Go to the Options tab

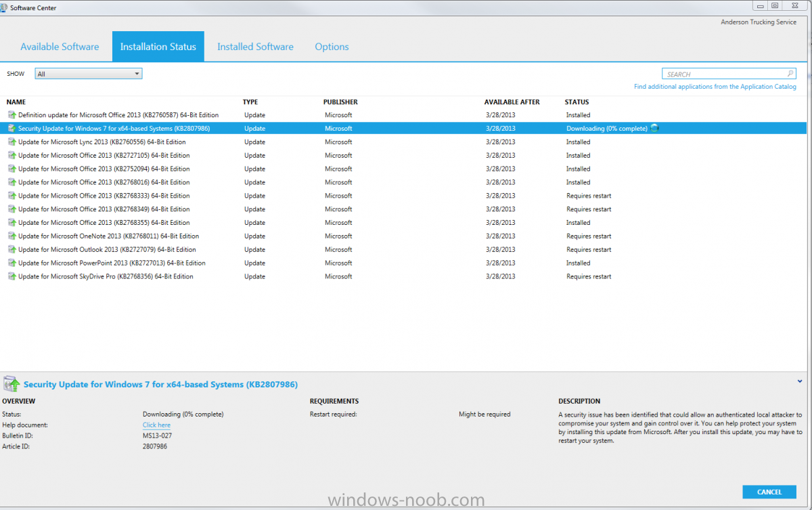tap(332, 47)
